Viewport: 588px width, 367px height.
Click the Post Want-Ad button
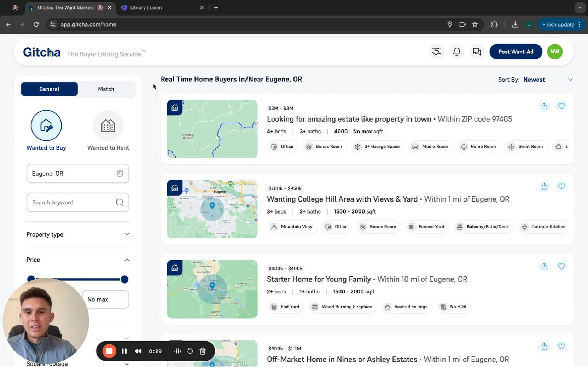click(x=516, y=52)
